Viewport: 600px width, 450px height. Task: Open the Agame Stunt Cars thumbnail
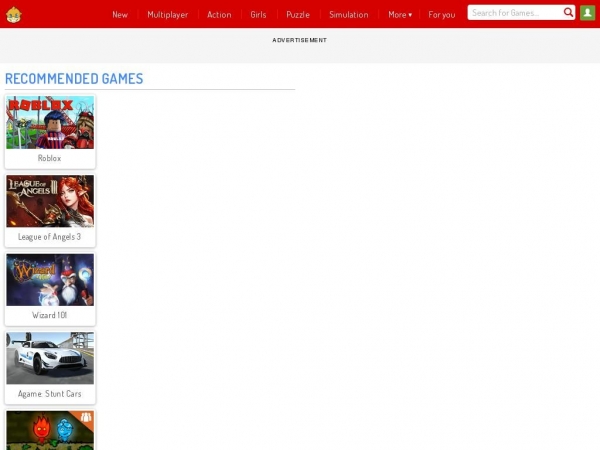(x=50, y=358)
